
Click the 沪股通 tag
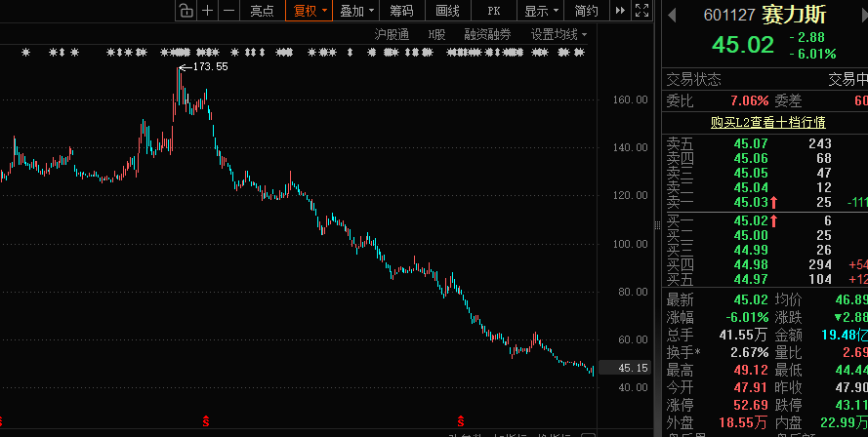(392, 35)
